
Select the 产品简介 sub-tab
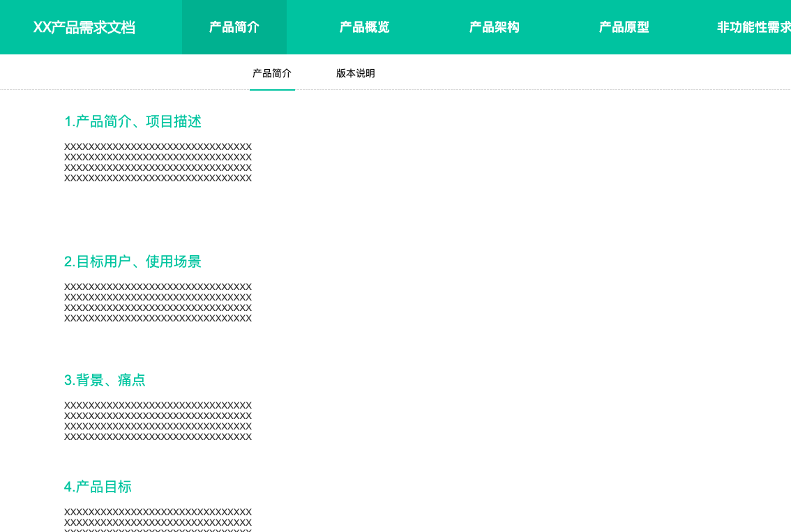tap(272, 74)
